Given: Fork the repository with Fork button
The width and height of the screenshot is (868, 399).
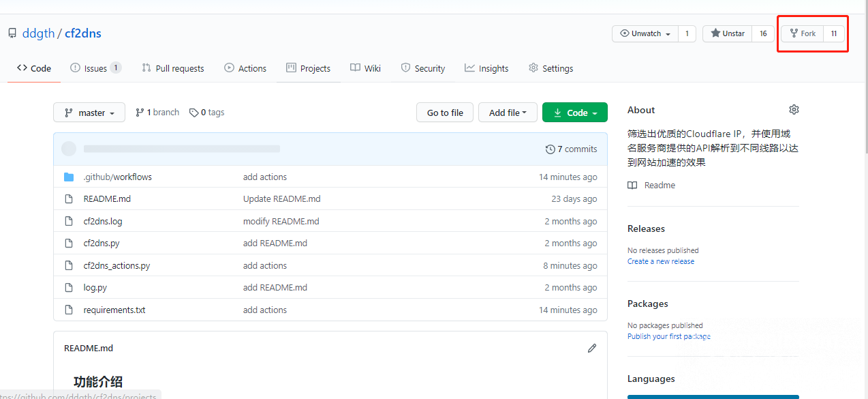Looking at the screenshot, I should 803,33.
